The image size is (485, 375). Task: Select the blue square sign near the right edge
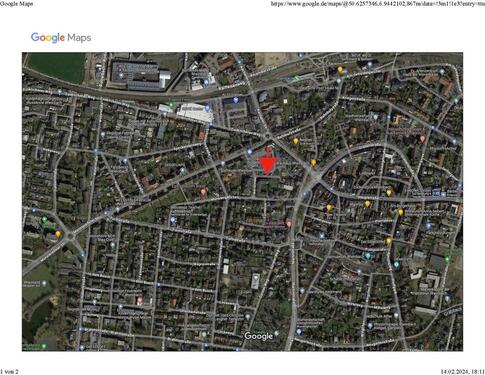tap(436, 192)
